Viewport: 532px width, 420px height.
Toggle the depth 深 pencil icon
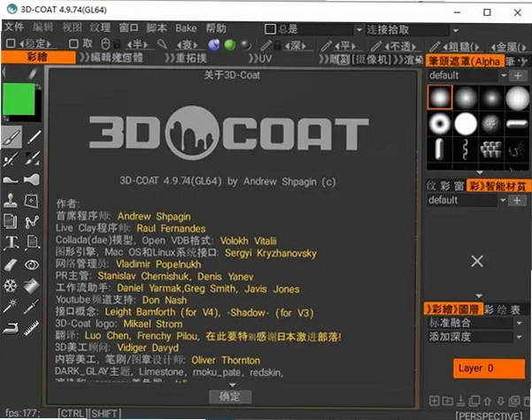266,45
